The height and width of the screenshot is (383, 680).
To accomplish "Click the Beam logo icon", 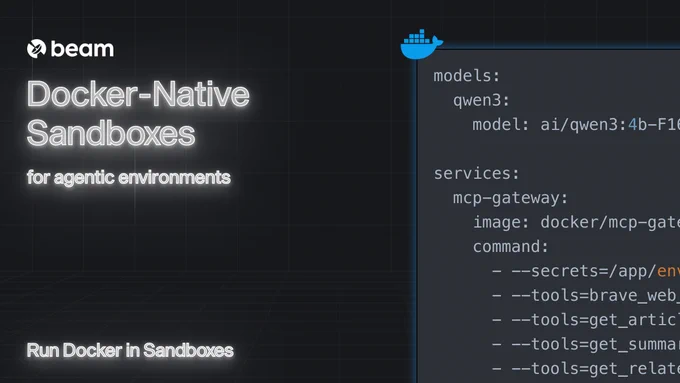I will 36,49.
